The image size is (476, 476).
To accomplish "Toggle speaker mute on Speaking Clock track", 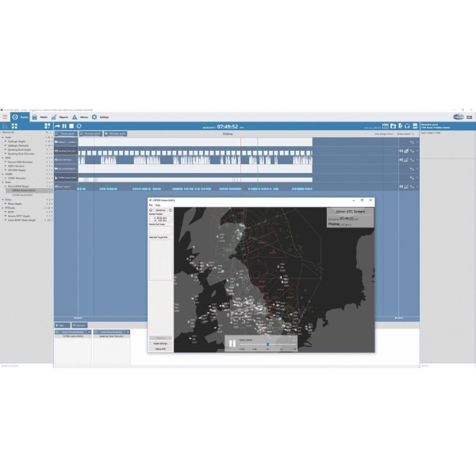I will [401, 151].
